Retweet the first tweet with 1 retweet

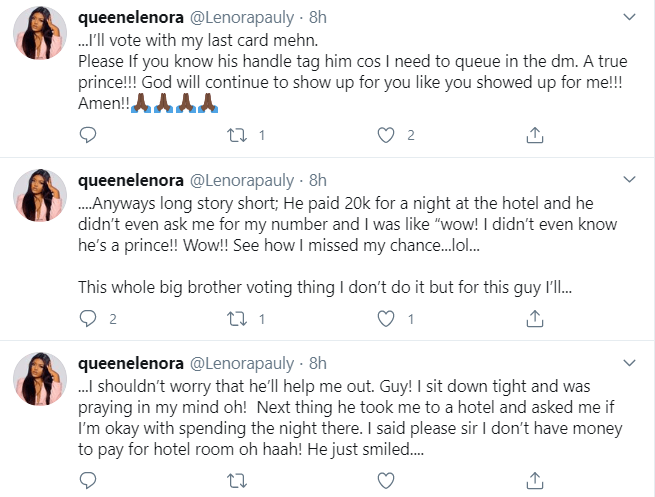[x=236, y=134]
